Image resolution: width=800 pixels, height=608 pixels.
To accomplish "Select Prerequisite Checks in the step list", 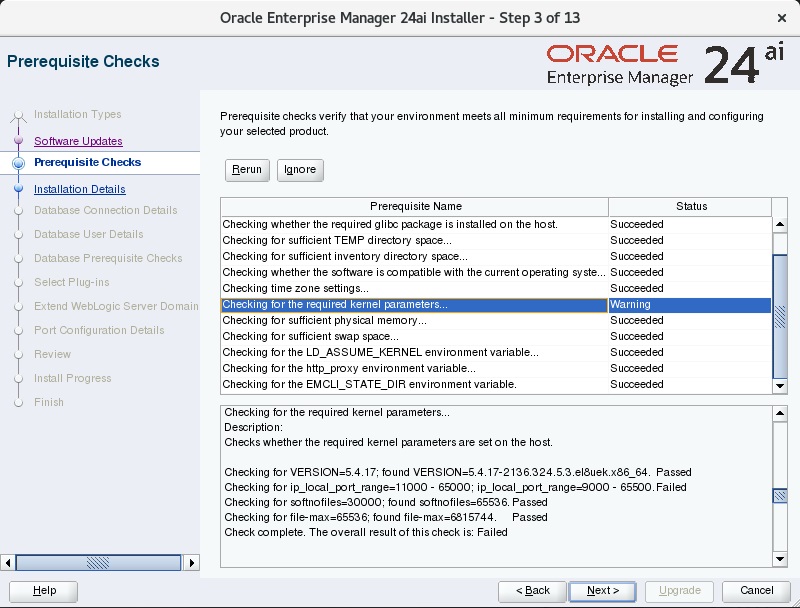I will (87, 162).
